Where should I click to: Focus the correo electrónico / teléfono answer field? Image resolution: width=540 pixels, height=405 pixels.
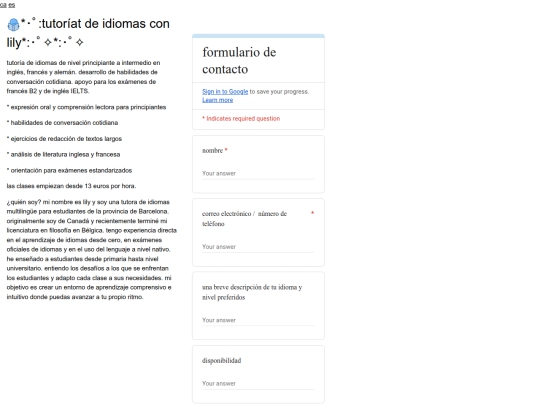(258, 247)
